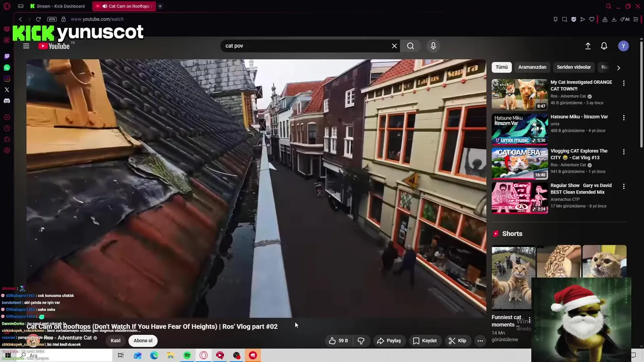Open a new browser tab with plus

(160, 6)
